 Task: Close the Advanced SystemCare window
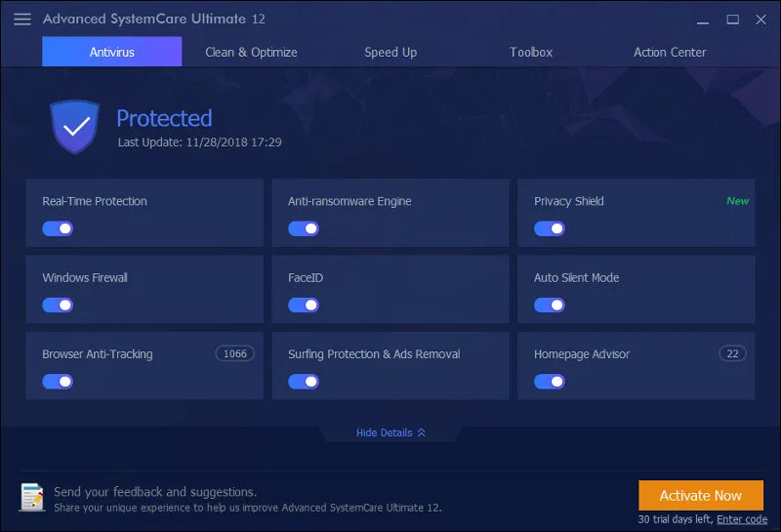[761, 20]
